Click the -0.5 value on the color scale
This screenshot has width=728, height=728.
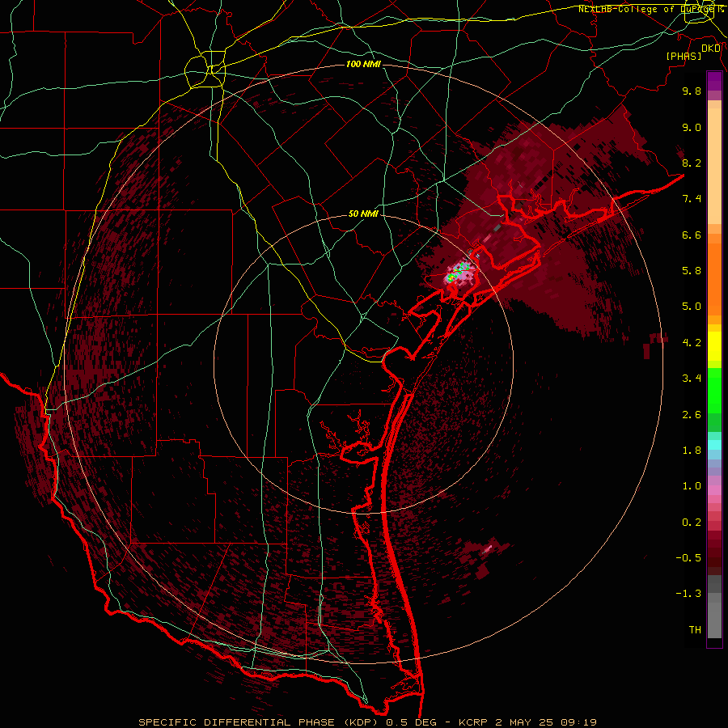click(x=688, y=558)
